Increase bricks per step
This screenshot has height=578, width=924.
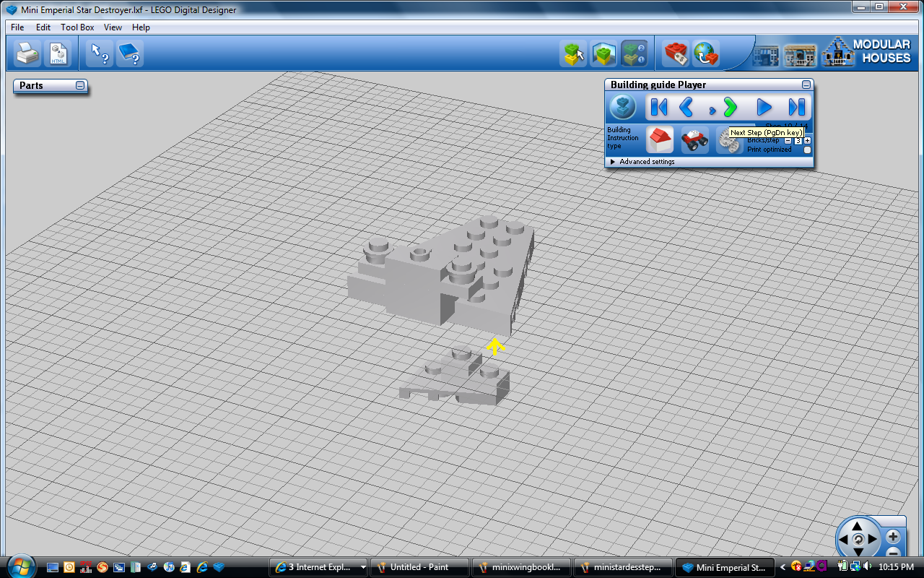coord(808,141)
